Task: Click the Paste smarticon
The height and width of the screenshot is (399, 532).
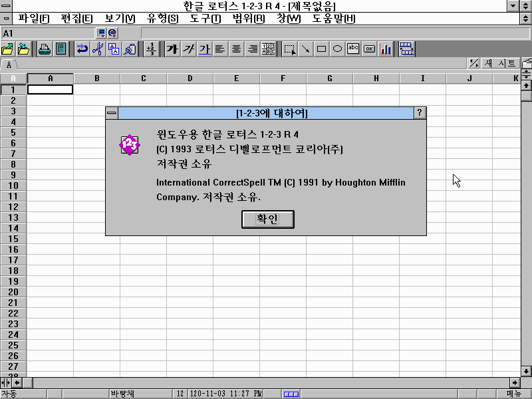Action: coord(130,49)
